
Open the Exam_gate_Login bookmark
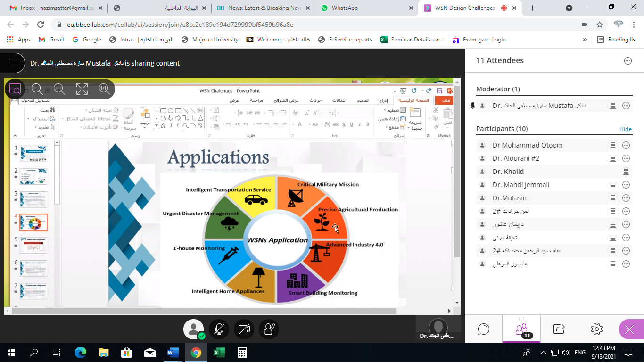479,40
